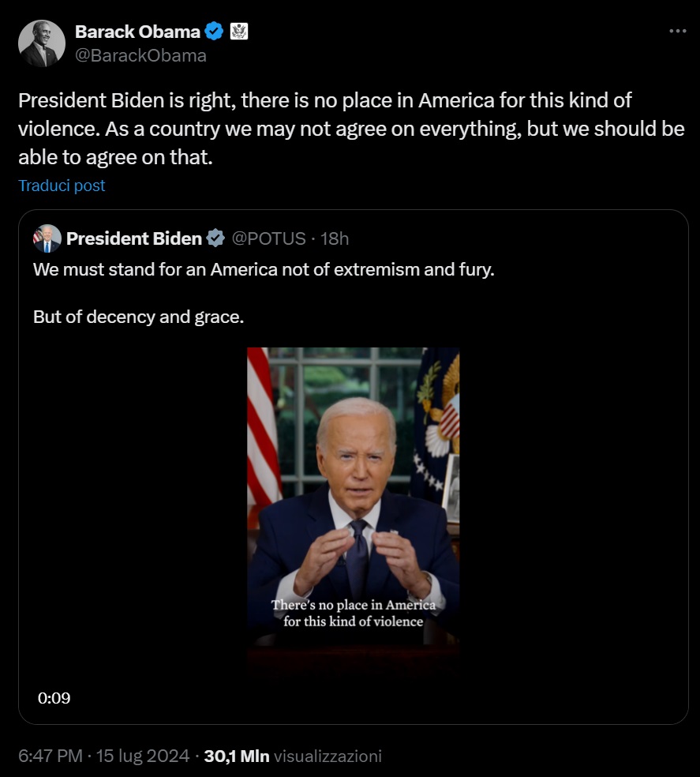Open the Barack Obama display name link
This screenshot has width=700, height=777.
(137, 32)
